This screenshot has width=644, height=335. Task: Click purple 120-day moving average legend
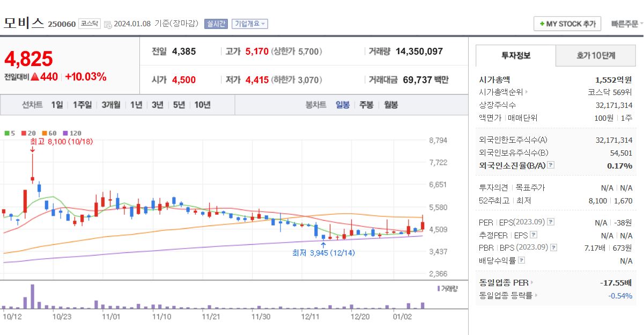pyautogui.click(x=72, y=133)
